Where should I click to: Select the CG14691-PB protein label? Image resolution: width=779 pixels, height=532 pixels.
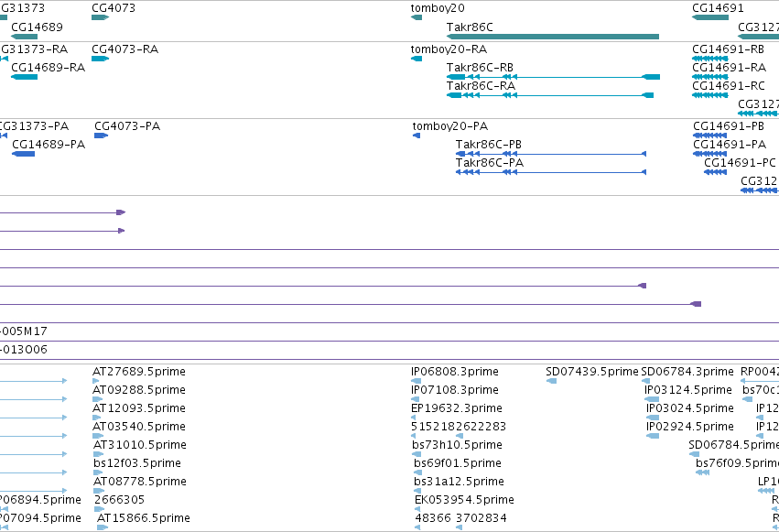click(729, 126)
